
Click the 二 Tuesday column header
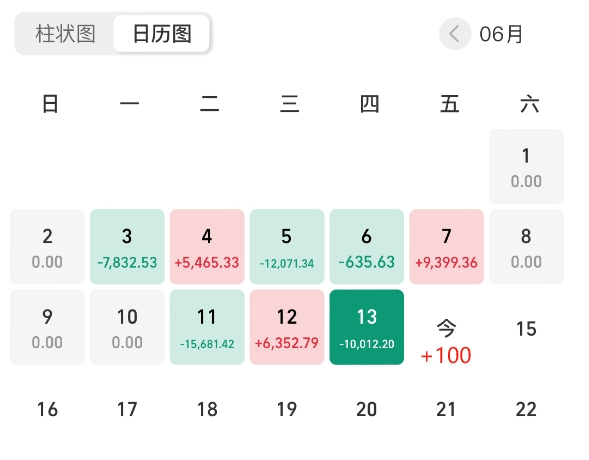210,104
